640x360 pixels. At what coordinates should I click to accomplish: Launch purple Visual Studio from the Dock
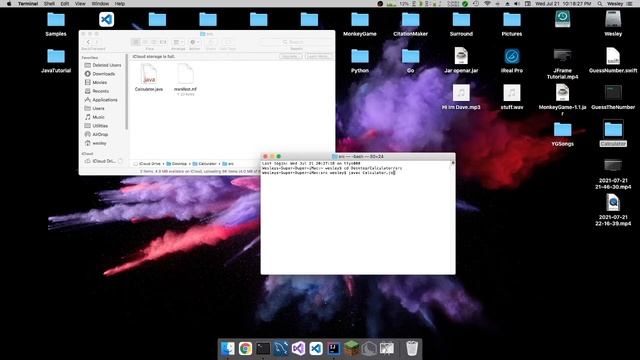298,349
